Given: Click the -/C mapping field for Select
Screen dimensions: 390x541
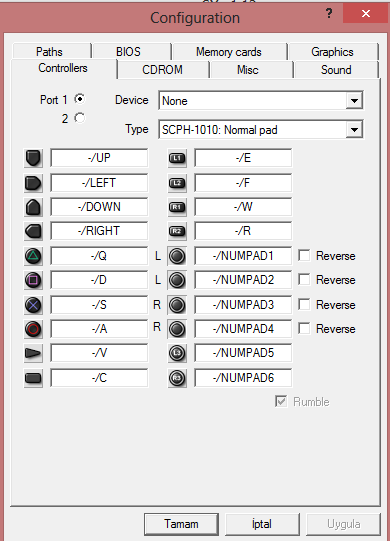Looking at the screenshot, I should pos(99,378).
